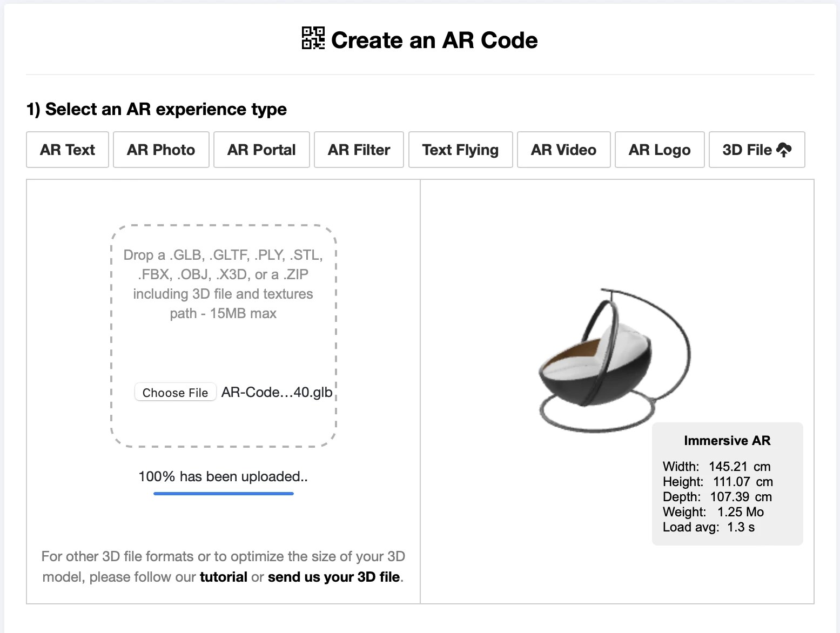Pick the AR Video experience type

click(x=563, y=150)
